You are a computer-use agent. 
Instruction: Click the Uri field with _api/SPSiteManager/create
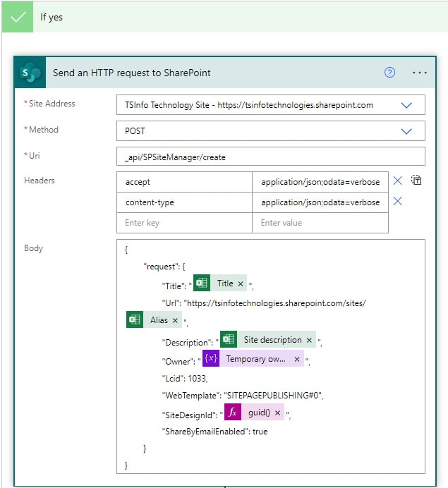tap(270, 157)
